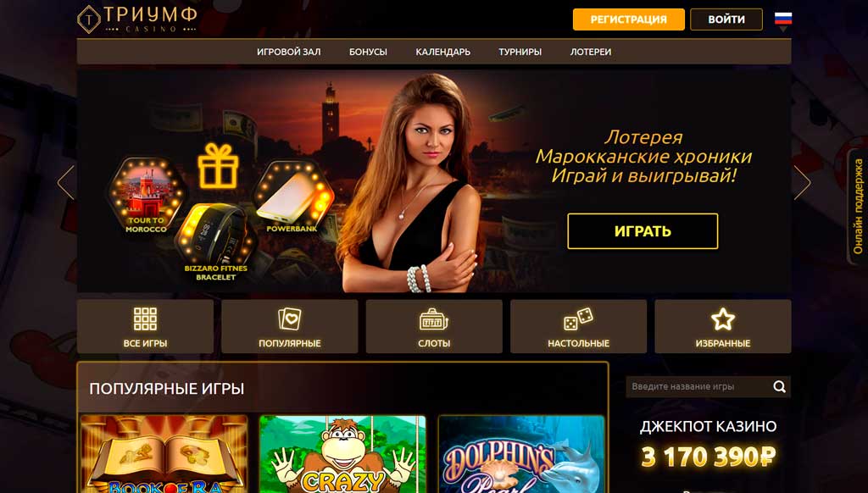Screen dimensions: 868x493
Task: Expand the Russian flag language selector
Action: [782, 21]
